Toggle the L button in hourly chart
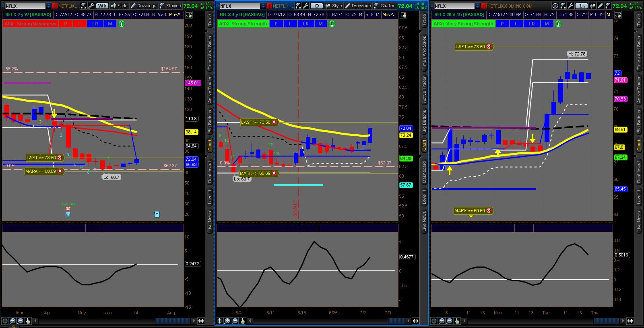644x328 pixels. (x=516, y=24)
